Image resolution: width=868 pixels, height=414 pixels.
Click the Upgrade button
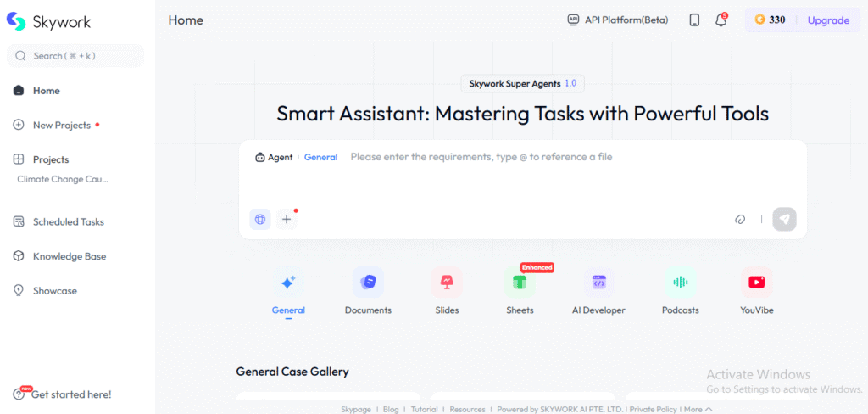(828, 20)
